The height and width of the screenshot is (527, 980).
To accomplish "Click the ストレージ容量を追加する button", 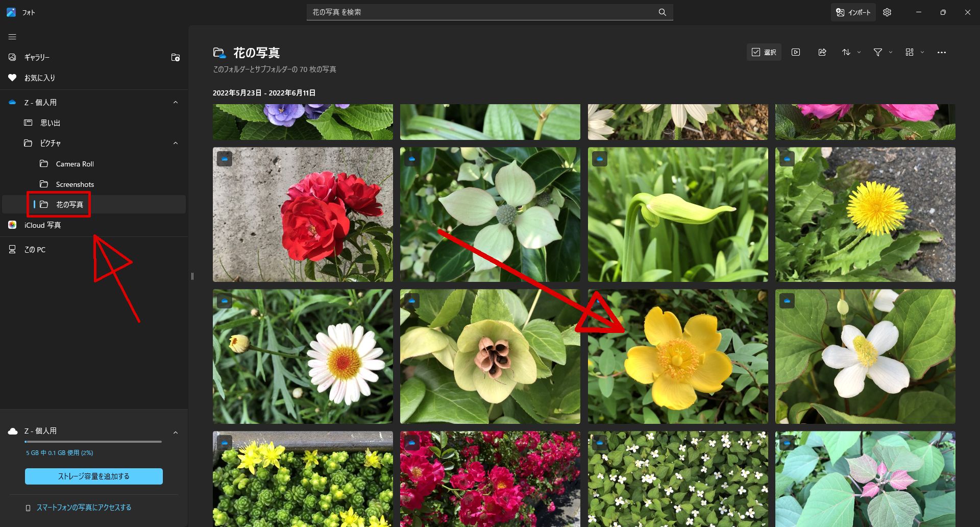I will 94,476.
